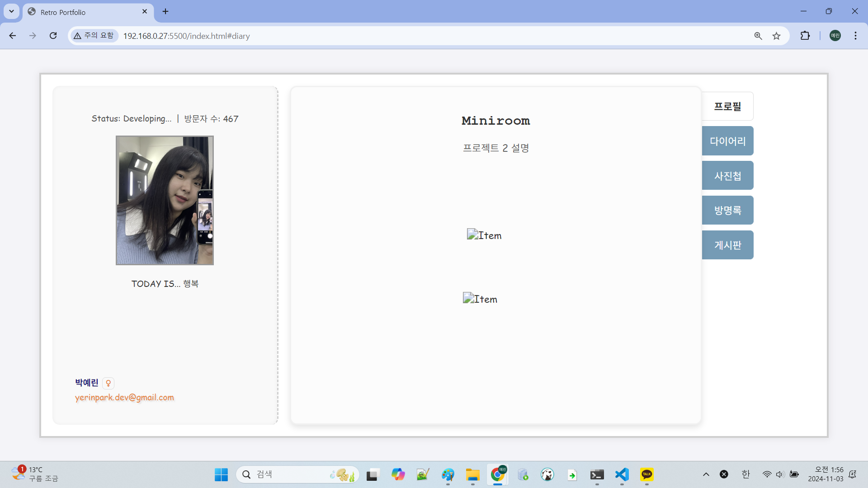
Task: Open Visual Studio Code from the taskbar
Action: click(x=622, y=474)
